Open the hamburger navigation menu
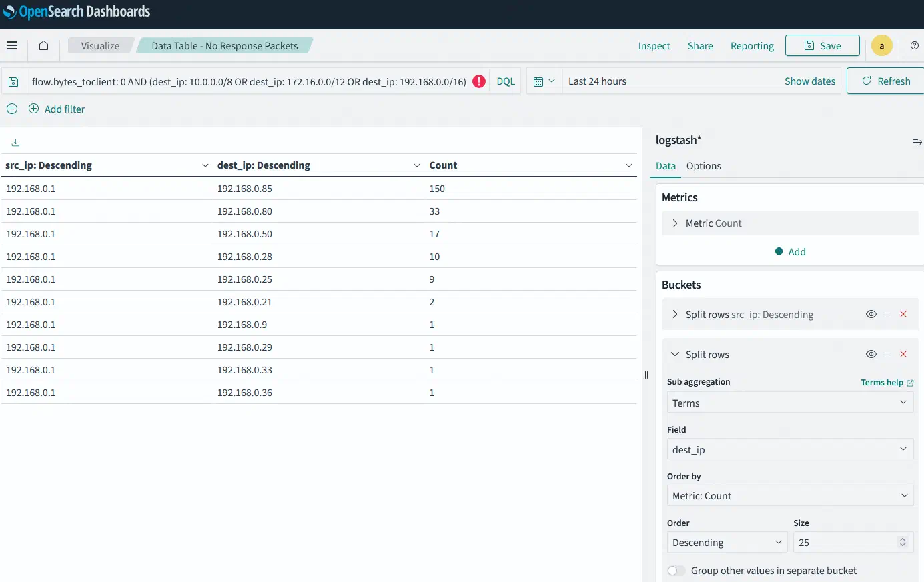 (12, 45)
